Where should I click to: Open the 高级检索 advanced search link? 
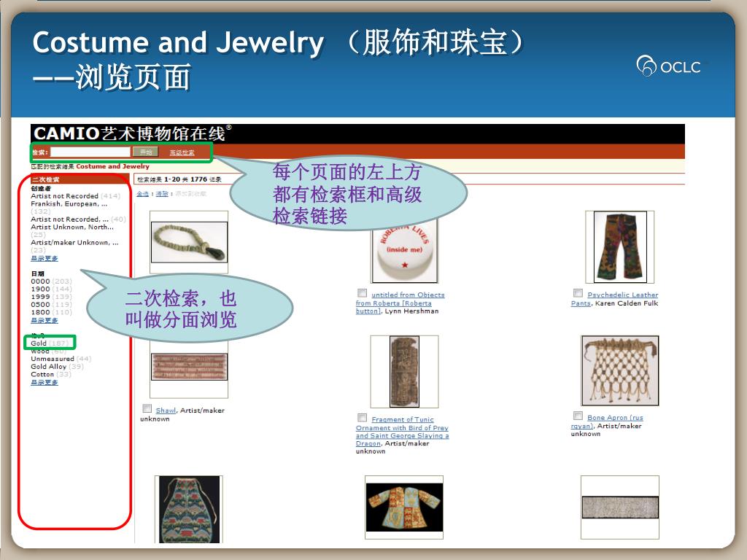[182, 152]
